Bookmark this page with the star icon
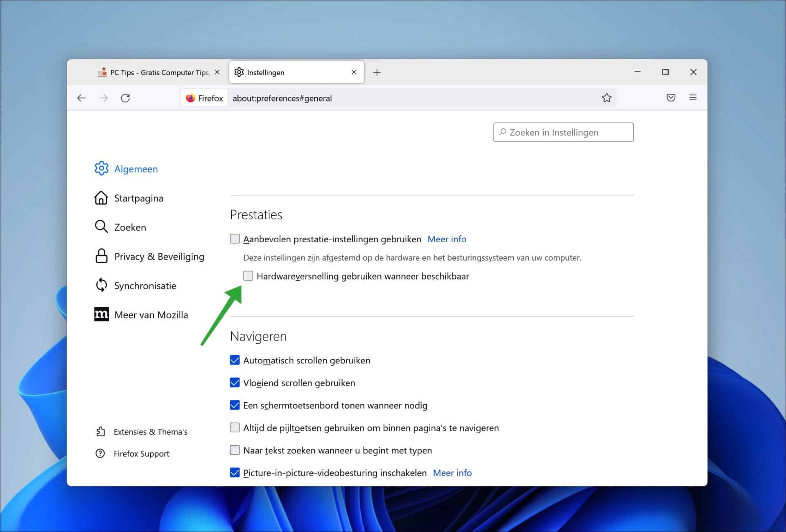The height and width of the screenshot is (532, 786). (x=607, y=98)
